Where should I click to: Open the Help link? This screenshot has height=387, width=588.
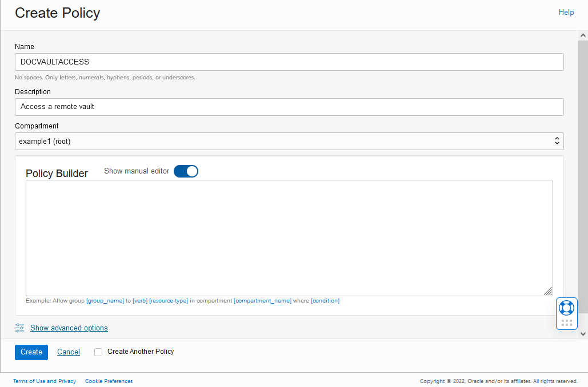point(566,12)
